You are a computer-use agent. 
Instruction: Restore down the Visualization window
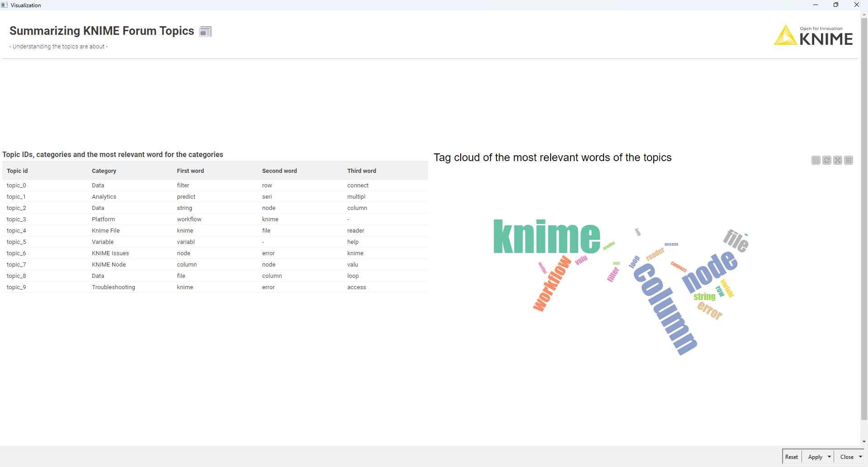click(x=836, y=5)
